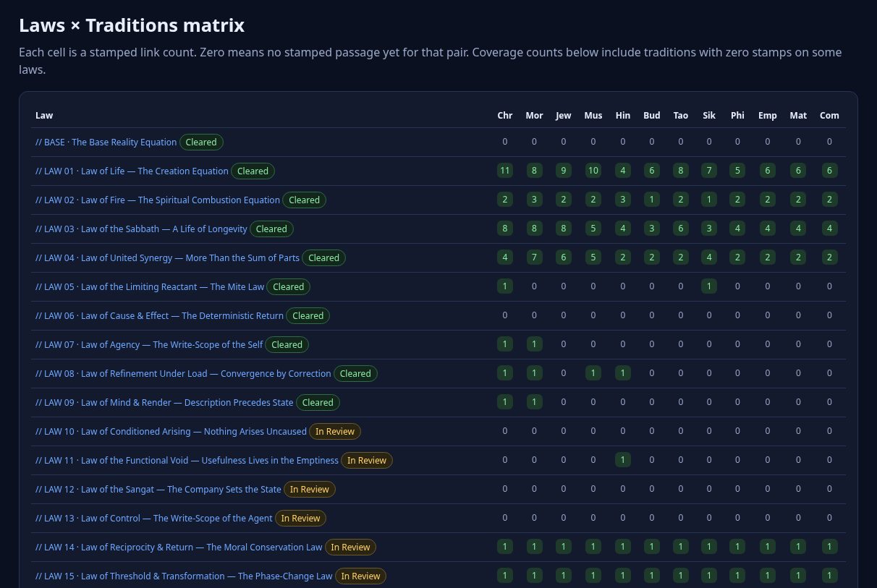Image resolution: width=877 pixels, height=588 pixels.
Task: Click the 6 cell in LAW 03 Tao column
Action: [x=681, y=229]
